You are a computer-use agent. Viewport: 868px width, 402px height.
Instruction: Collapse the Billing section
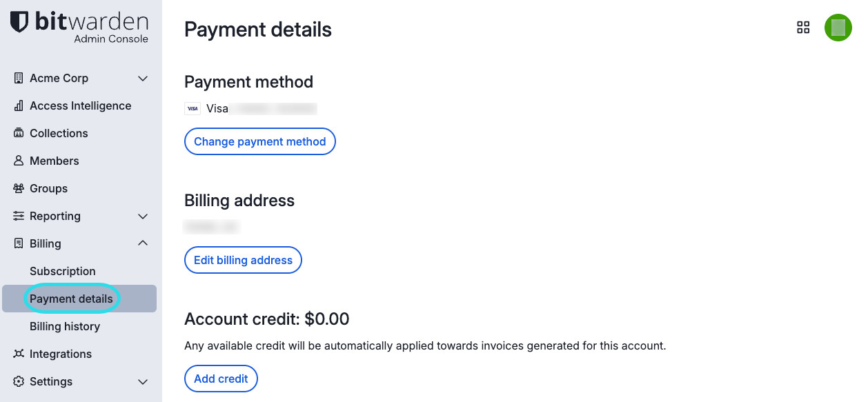[143, 243]
